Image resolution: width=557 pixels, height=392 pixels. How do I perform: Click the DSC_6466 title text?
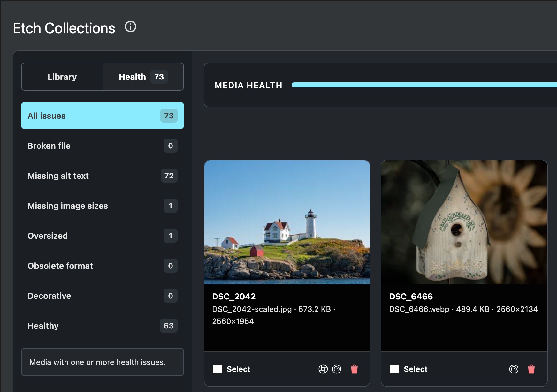pos(411,296)
